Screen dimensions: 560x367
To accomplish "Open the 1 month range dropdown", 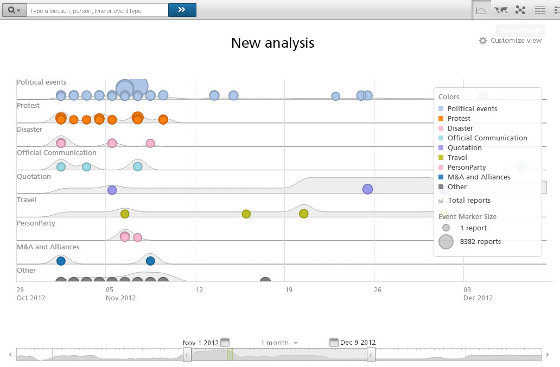I will tap(279, 343).
